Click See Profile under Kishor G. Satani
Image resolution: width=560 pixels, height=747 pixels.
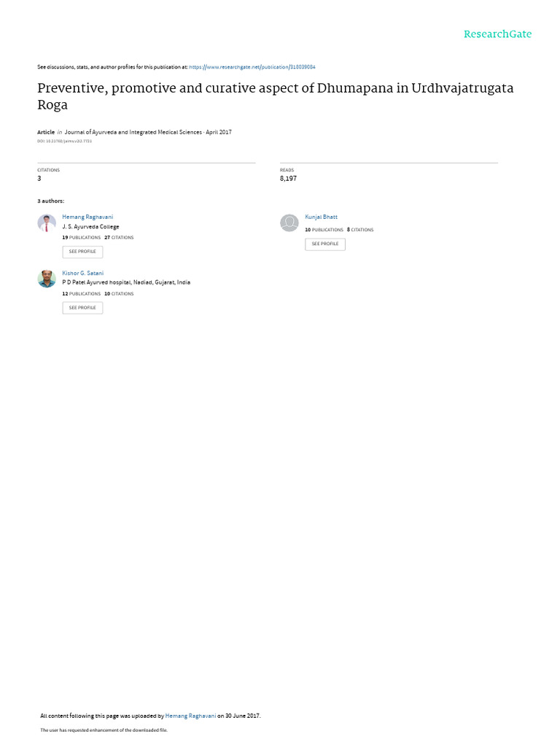coord(82,308)
